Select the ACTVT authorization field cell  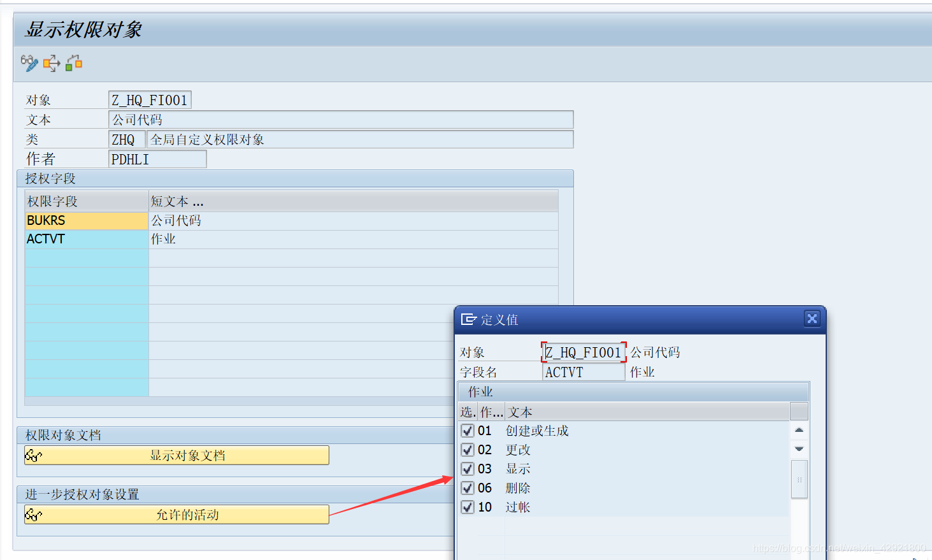tap(87, 239)
